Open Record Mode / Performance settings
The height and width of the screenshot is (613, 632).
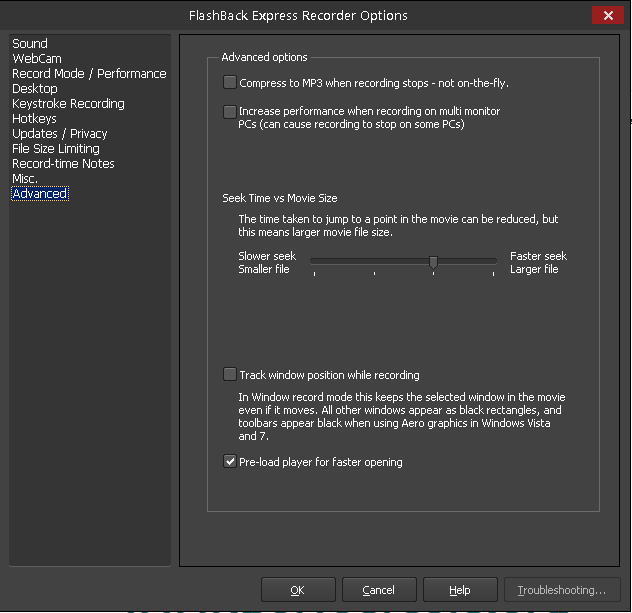(x=89, y=73)
